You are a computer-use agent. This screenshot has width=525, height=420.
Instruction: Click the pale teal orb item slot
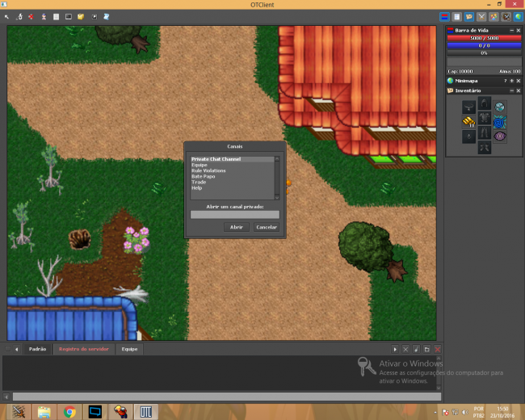[x=499, y=107]
